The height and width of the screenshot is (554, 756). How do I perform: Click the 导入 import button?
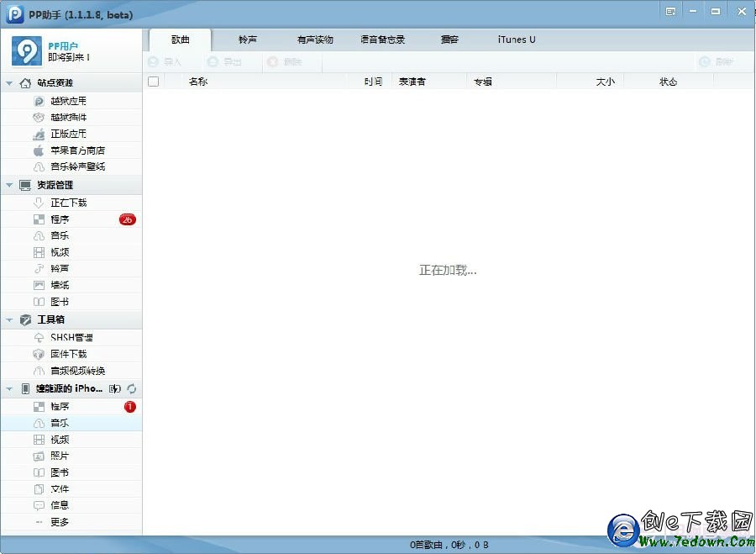(x=165, y=62)
